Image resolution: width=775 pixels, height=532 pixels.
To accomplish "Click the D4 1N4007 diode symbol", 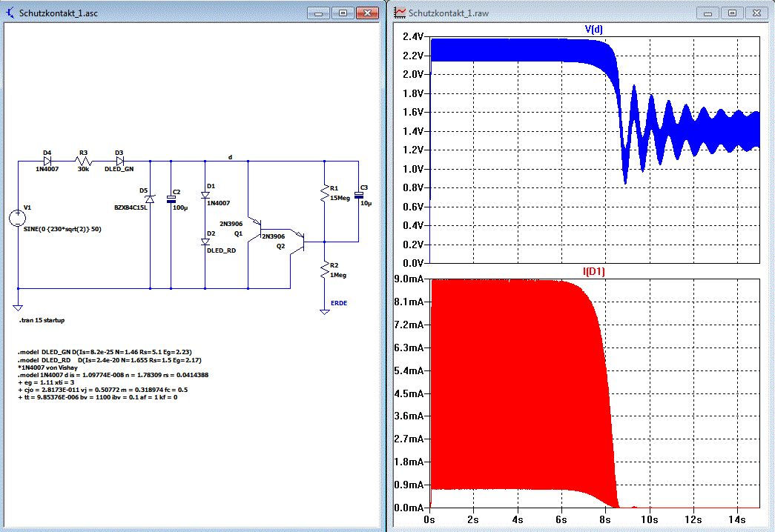I will (47, 161).
